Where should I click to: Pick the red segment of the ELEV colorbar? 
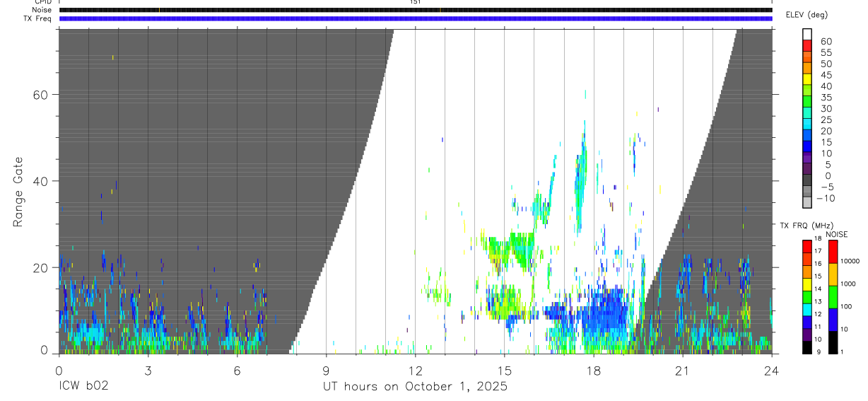point(807,45)
